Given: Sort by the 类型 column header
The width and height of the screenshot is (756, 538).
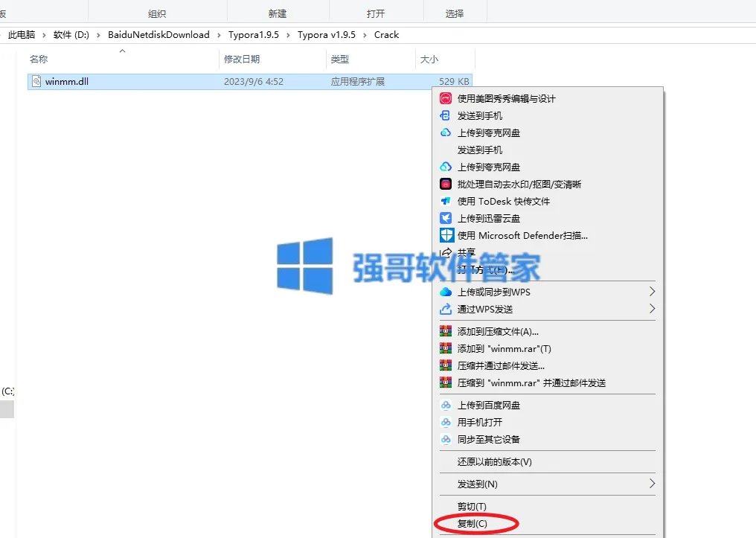Looking at the screenshot, I should click(x=340, y=60).
